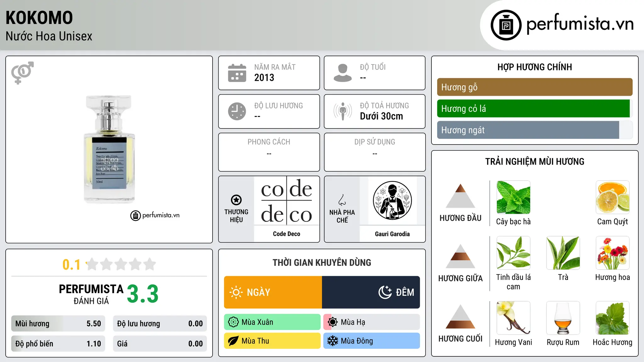Click the Kokomo perfume bottle photo
This screenshot has width=644, height=362.
point(109,149)
